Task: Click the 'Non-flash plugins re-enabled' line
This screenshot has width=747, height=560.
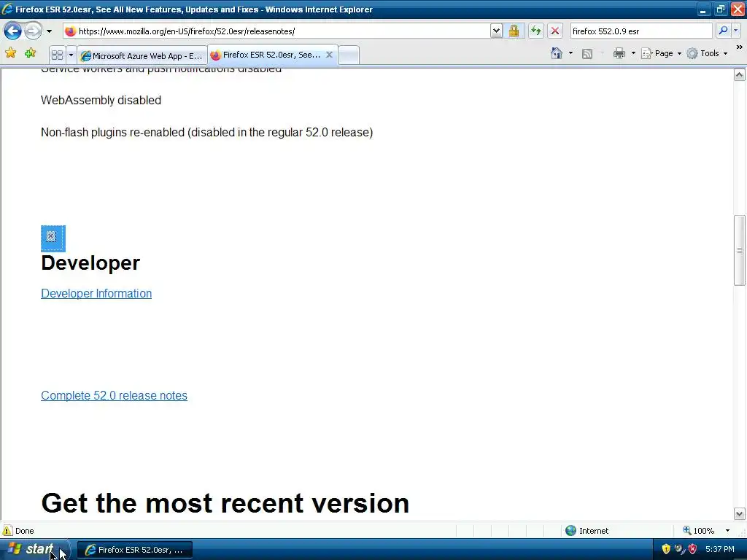Action: 206,132
